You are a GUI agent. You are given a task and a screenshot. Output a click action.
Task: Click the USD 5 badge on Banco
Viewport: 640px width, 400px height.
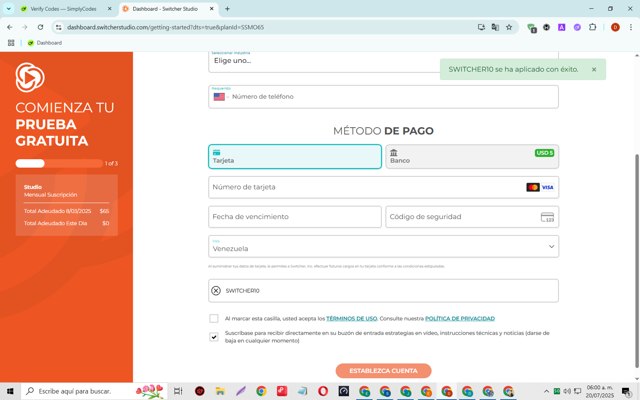[544, 153]
